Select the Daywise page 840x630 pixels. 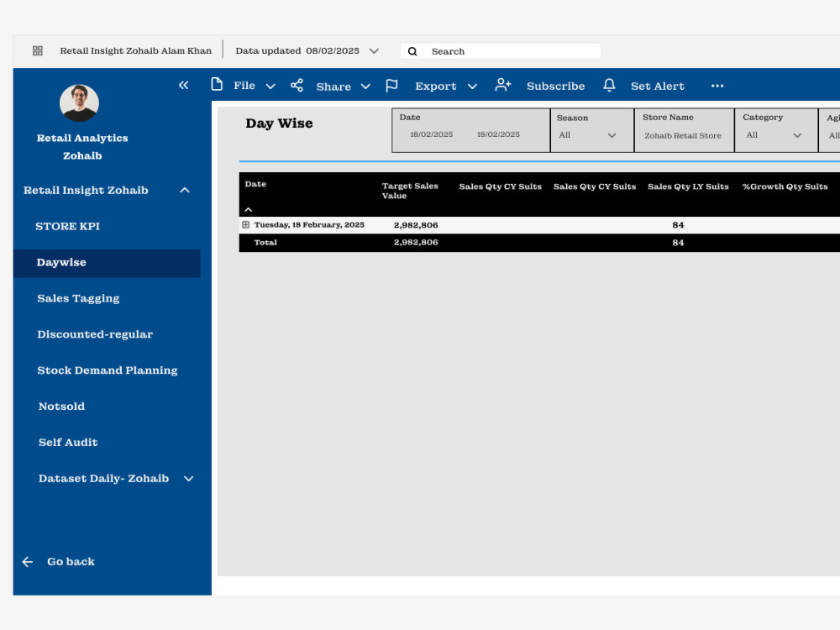coord(108,263)
